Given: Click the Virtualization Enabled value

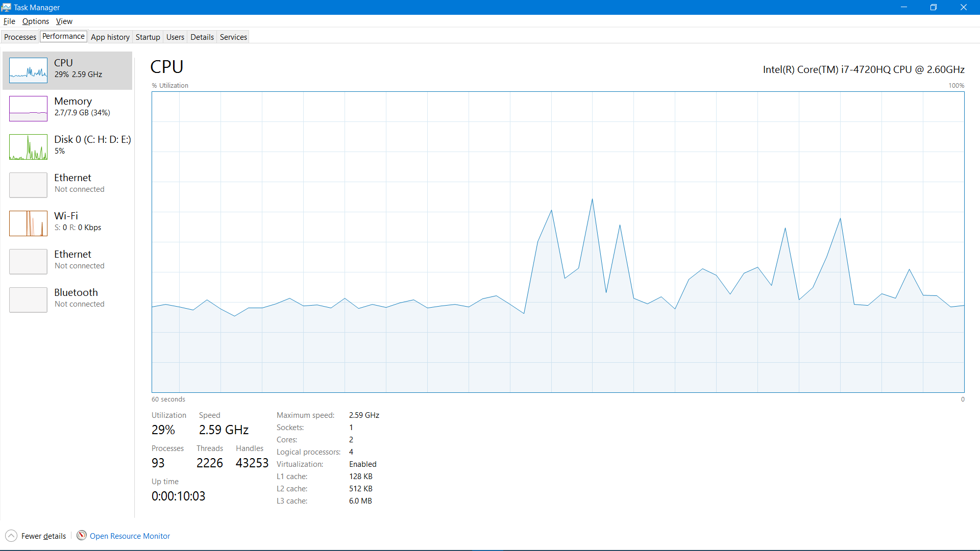Looking at the screenshot, I should click(x=363, y=464).
